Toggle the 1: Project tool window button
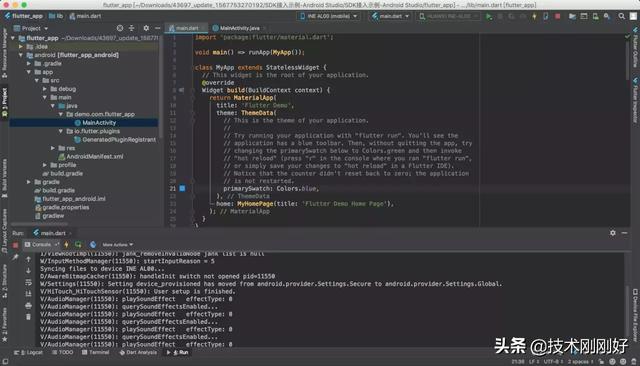Image resolution: width=640 pixels, height=366 pixels. 4,102
